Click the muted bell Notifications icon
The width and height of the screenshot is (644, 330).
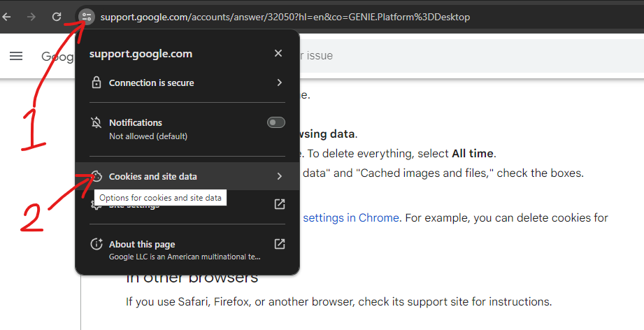coord(96,122)
